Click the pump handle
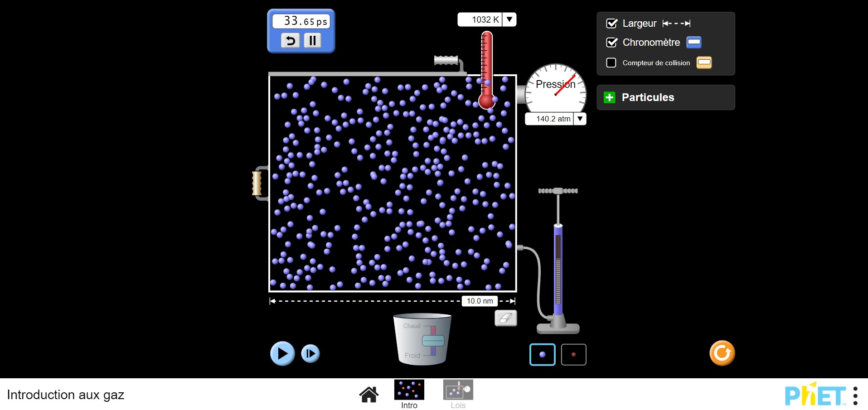This screenshot has width=868, height=410. tap(558, 191)
